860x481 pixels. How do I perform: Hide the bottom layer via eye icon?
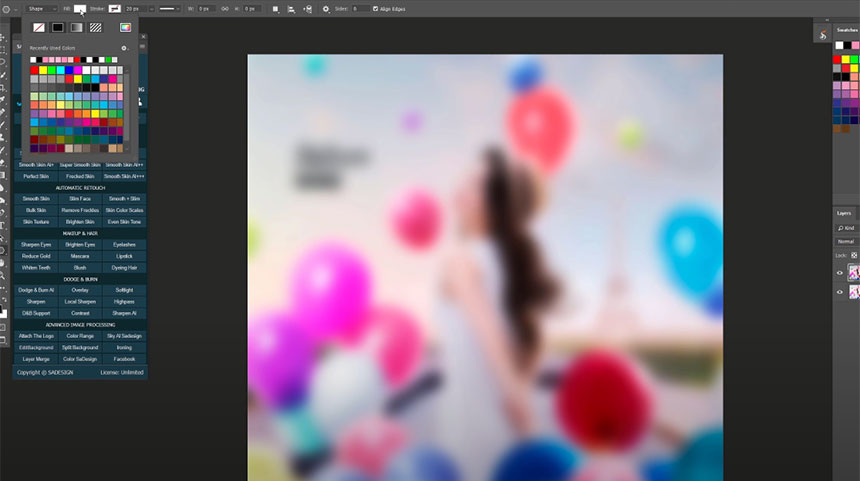(x=840, y=292)
